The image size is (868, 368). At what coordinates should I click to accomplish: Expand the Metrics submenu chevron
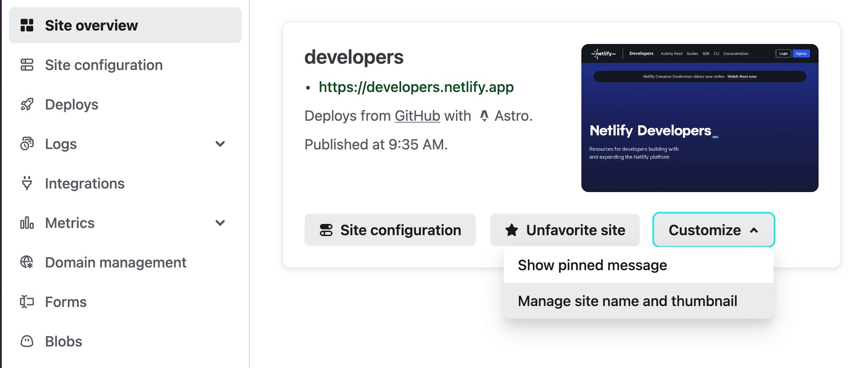tap(220, 223)
